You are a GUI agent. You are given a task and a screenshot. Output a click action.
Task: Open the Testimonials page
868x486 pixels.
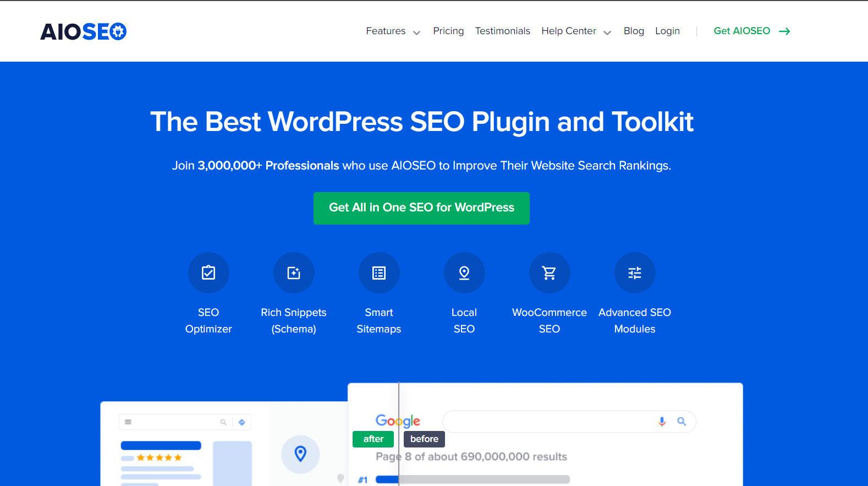(x=503, y=31)
